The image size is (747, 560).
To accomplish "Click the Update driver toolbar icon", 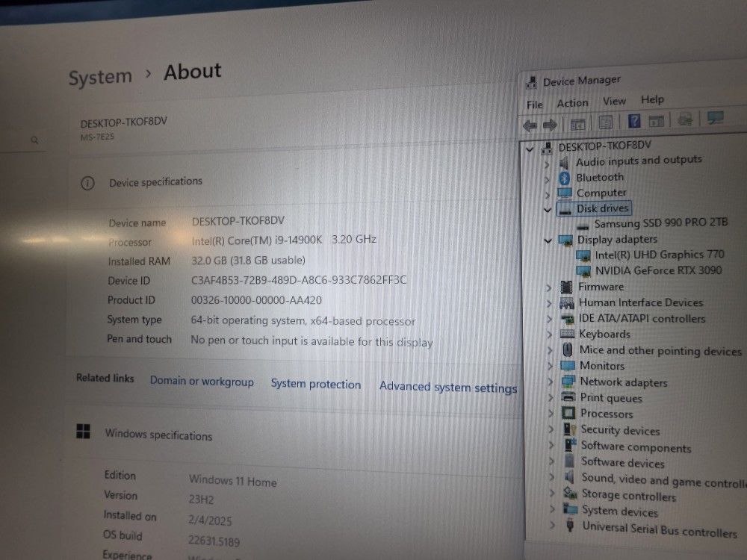I will pyautogui.click(x=685, y=119).
